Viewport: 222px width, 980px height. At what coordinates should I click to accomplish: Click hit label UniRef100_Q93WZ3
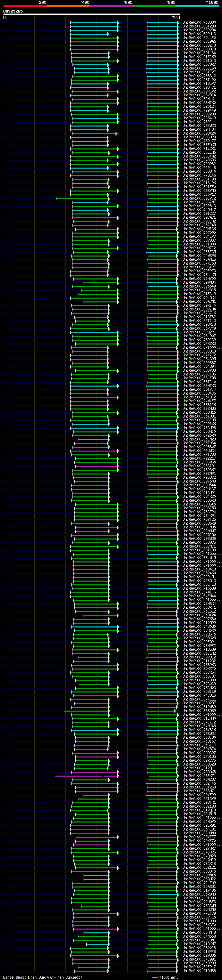point(199,125)
